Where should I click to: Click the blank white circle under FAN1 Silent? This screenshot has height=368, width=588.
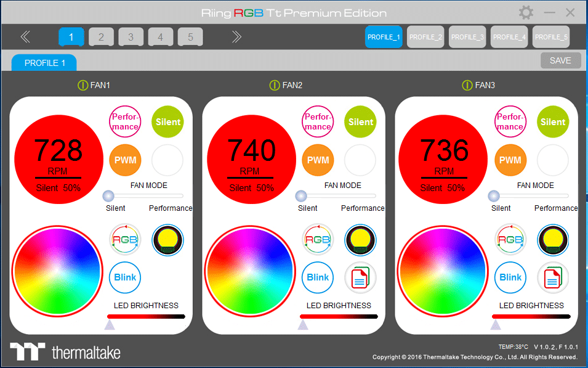[167, 160]
